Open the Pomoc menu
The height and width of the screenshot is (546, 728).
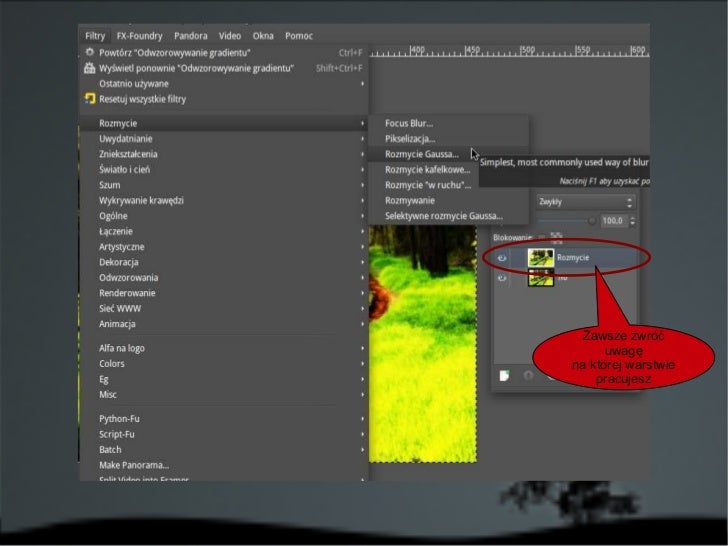tap(299, 35)
